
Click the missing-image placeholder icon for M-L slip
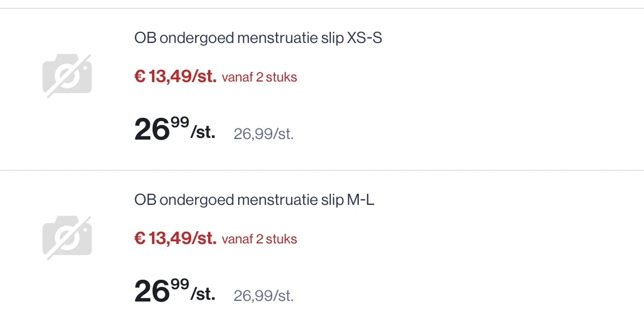click(x=67, y=238)
